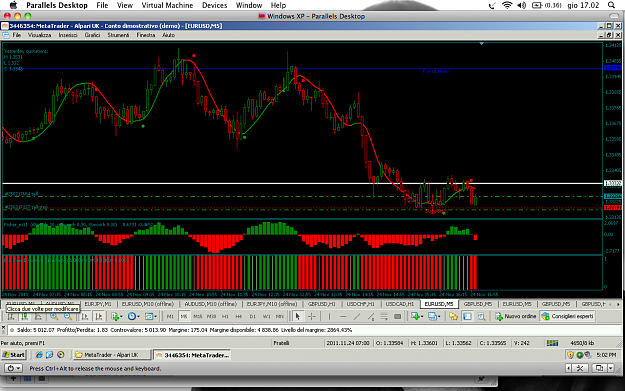Click the Nuovo ordine button
The width and height of the screenshot is (625, 391).
point(516,316)
